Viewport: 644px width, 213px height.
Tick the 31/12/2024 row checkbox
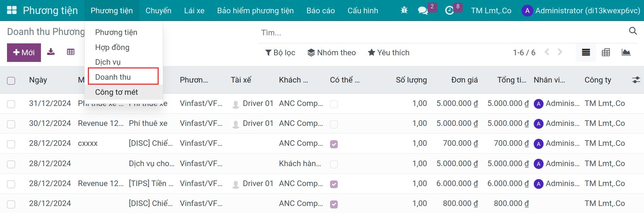(11, 104)
